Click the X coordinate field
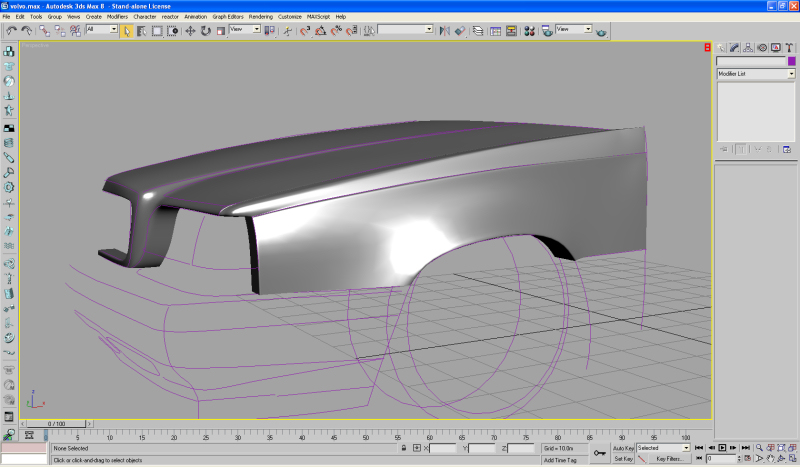The width and height of the screenshot is (800, 467). click(442, 448)
